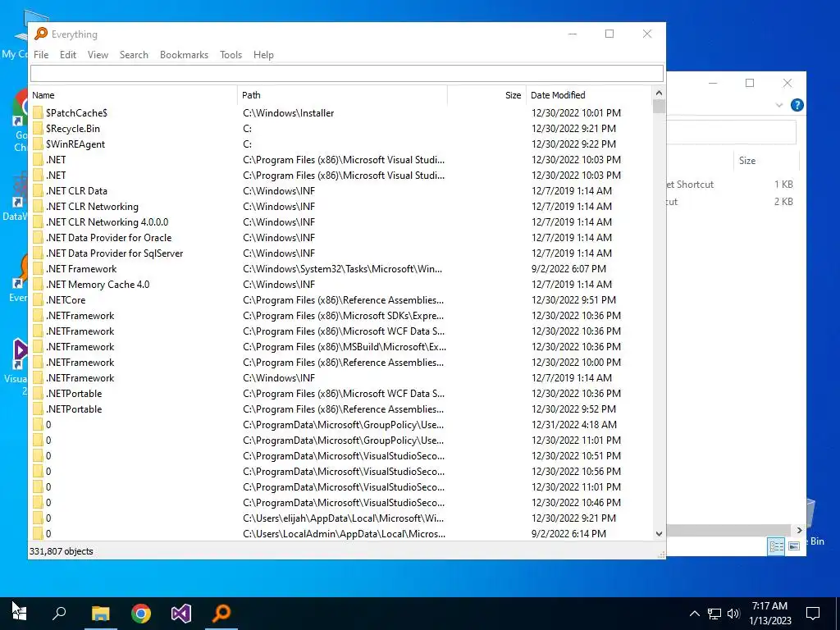Switch Explorer window to large icons view

(794, 546)
